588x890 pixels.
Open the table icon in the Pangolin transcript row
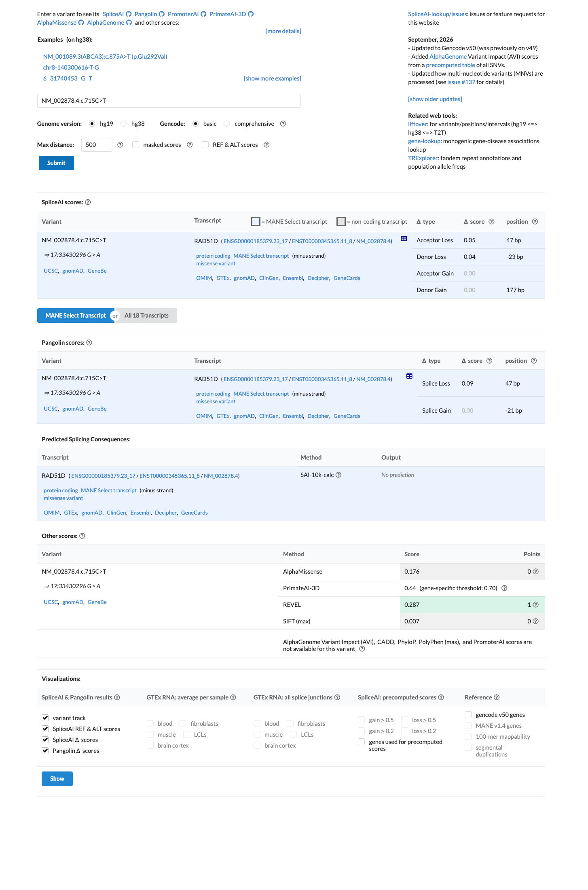409,376
